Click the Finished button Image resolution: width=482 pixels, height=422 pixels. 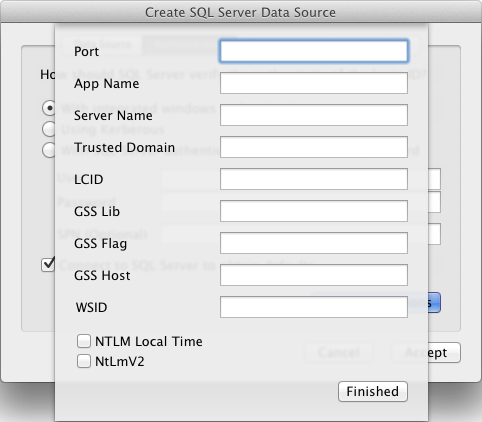[x=373, y=391]
